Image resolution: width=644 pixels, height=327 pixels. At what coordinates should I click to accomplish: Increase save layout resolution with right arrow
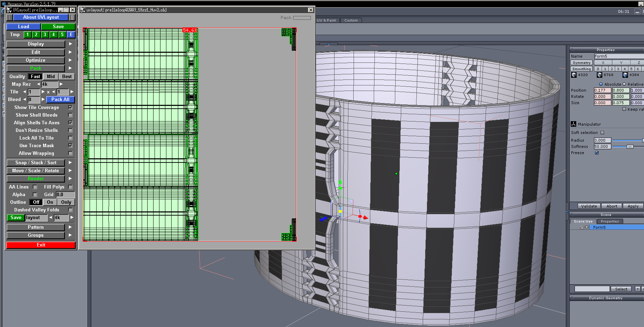72,218
